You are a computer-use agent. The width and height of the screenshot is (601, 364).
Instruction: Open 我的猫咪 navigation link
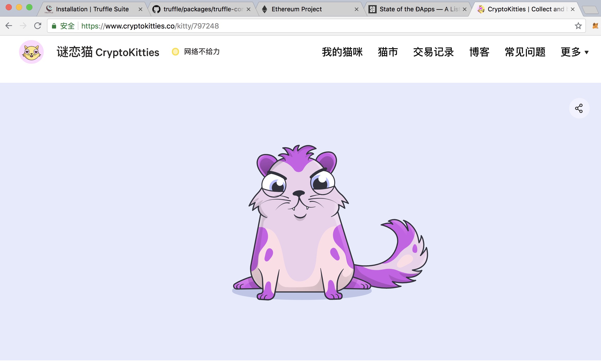click(342, 52)
